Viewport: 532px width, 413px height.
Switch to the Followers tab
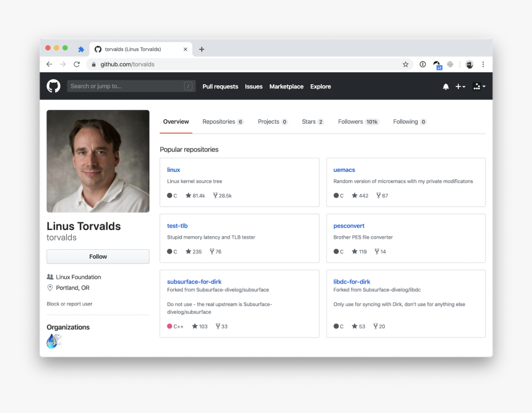pos(358,122)
